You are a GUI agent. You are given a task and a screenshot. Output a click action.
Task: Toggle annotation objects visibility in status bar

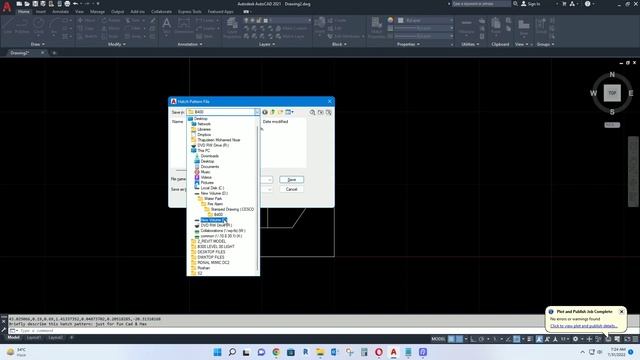(x=540, y=339)
